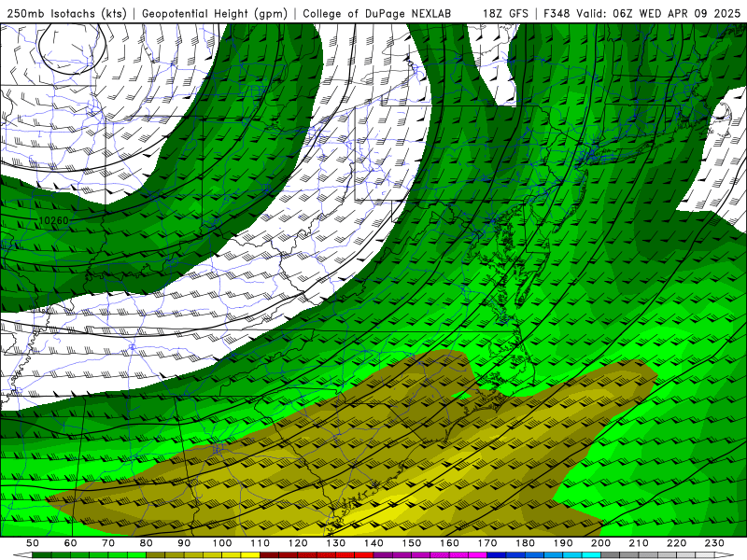The height and width of the screenshot is (560, 747).
Task: Click the '230' label on the color scale
Action: tap(714, 543)
